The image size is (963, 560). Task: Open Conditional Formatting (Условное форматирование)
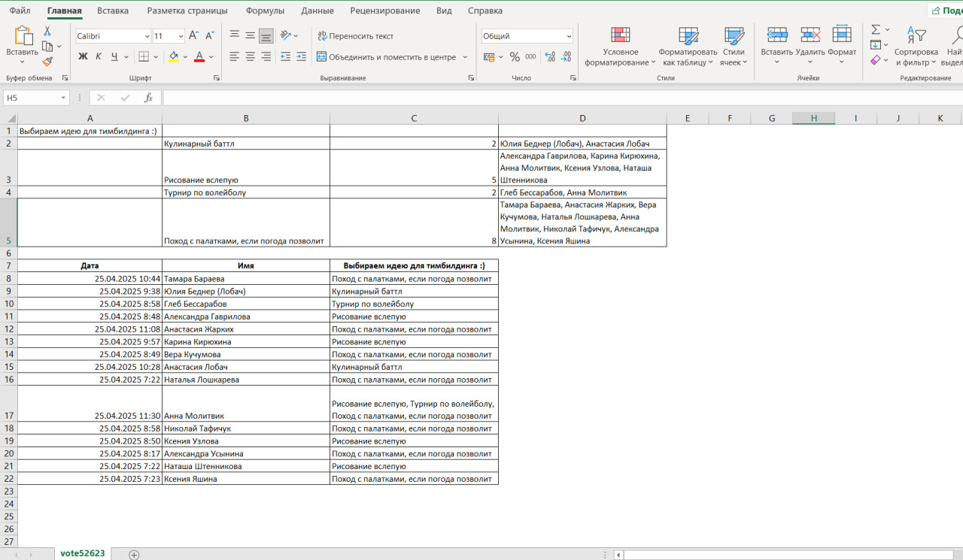pos(621,47)
